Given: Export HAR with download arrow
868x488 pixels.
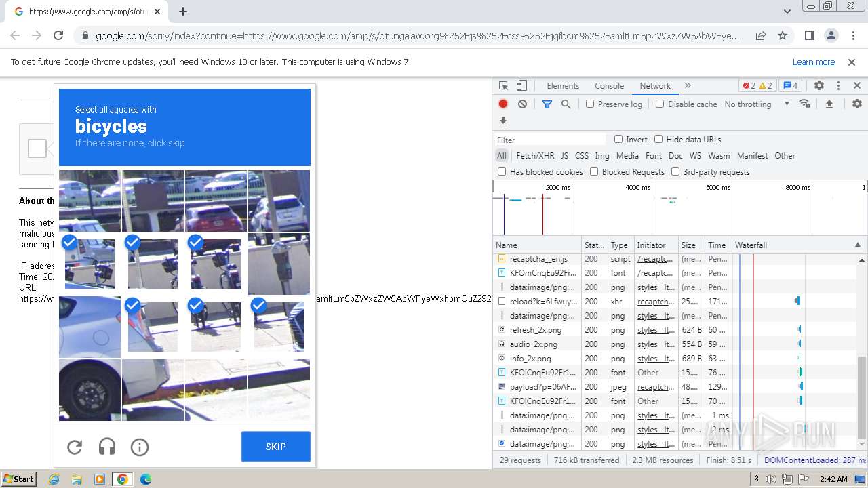Looking at the screenshot, I should (503, 121).
